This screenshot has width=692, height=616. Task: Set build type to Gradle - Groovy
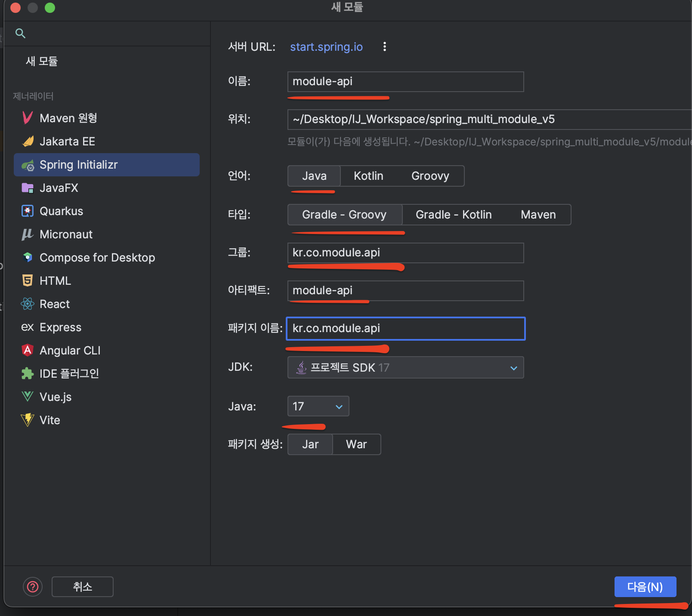pyautogui.click(x=344, y=215)
